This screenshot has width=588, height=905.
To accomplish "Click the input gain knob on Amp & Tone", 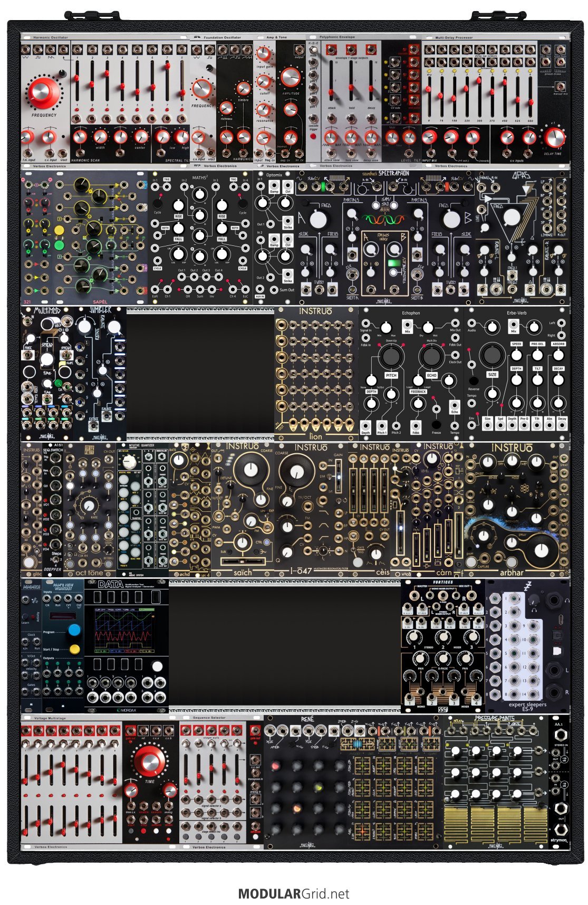I will click(x=264, y=54).
